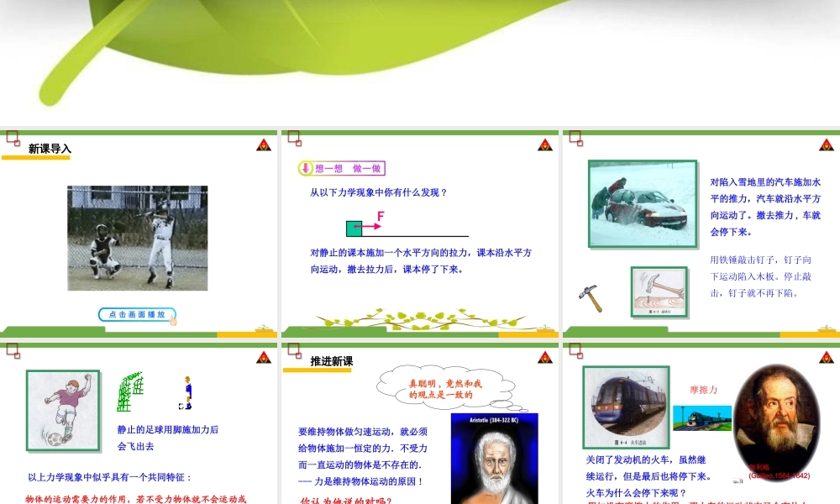840x504 pixels.
Task: Select the line 以上力学现象中似乎具有一个共同特征
Action: pos(109,477)
